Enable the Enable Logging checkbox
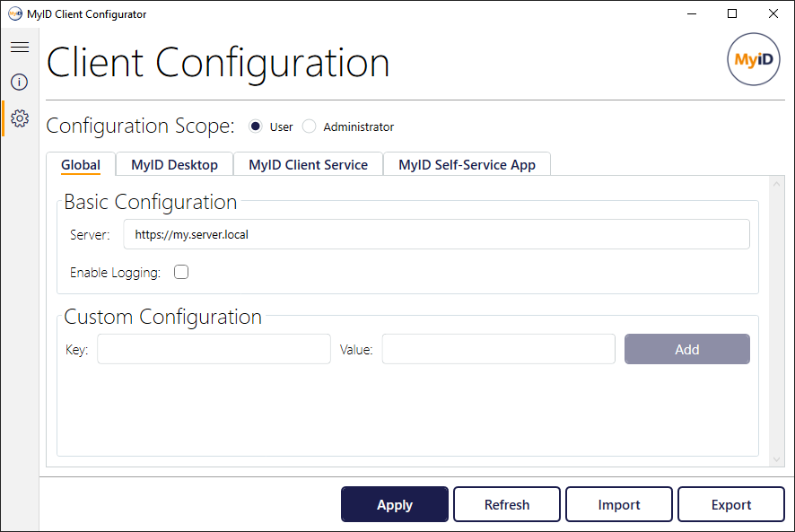The height and width of the screenshot is (532, 795). click(x=180, y=272)
